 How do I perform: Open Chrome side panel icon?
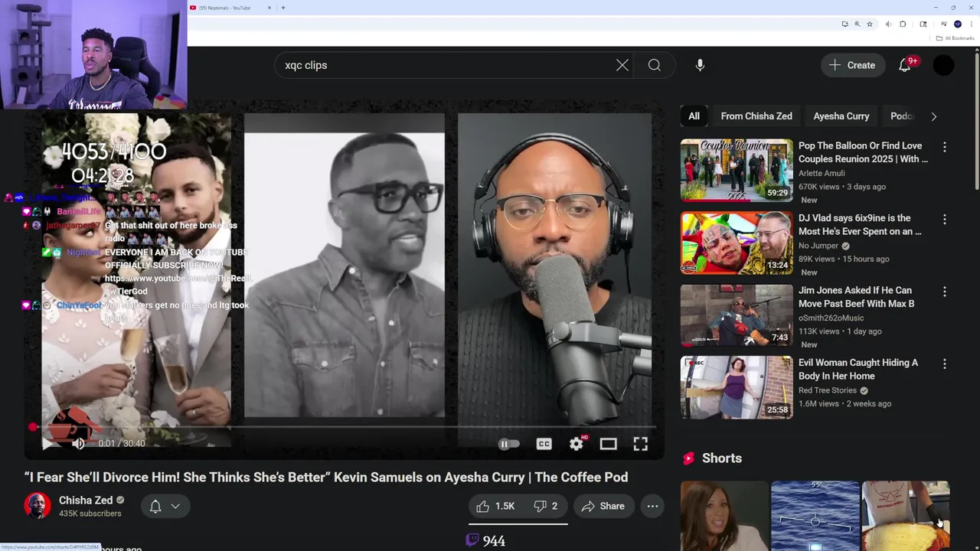coord(923,24)
